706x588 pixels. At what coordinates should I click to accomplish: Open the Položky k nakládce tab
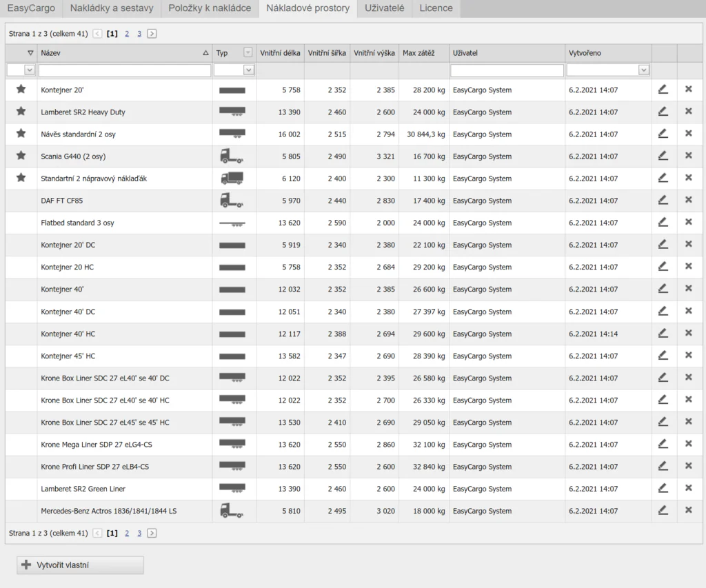(210, 8)
